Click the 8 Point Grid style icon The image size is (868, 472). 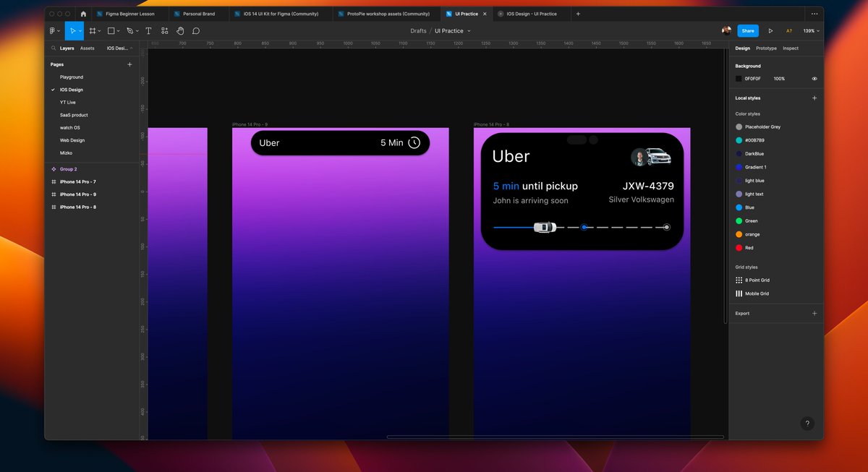click(739, 280)
